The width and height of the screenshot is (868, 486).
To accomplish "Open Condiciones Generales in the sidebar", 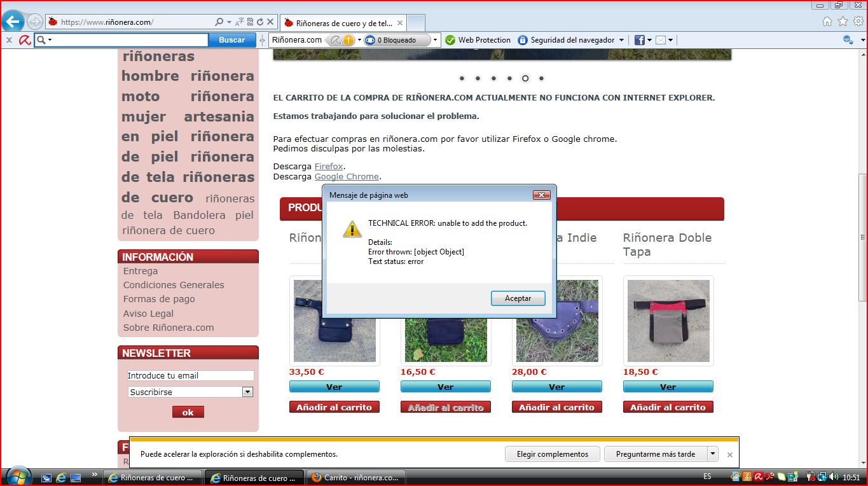I will [174, 285].
